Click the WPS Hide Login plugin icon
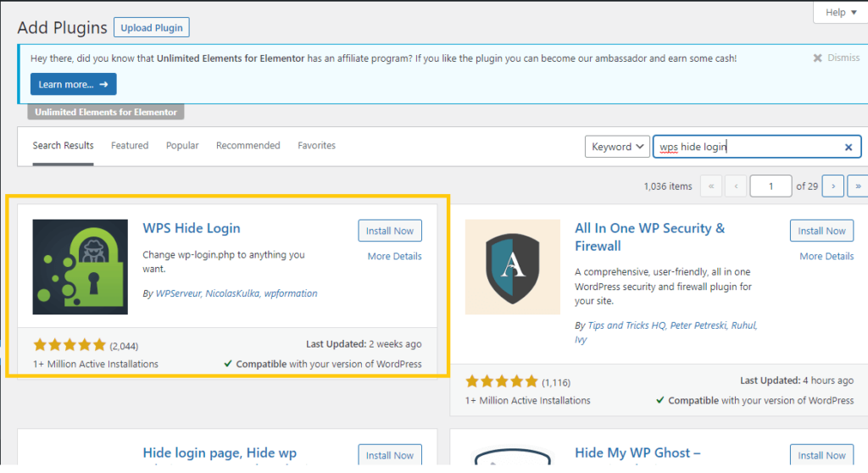The image size is (868, 473). [x=81, y=267]
